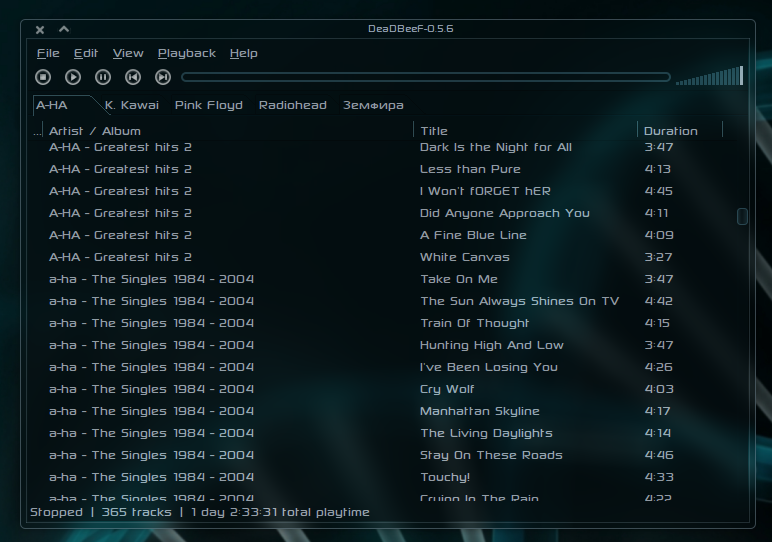Open the View menu
This screenshot has height=542, width=772.
point(128,53)
